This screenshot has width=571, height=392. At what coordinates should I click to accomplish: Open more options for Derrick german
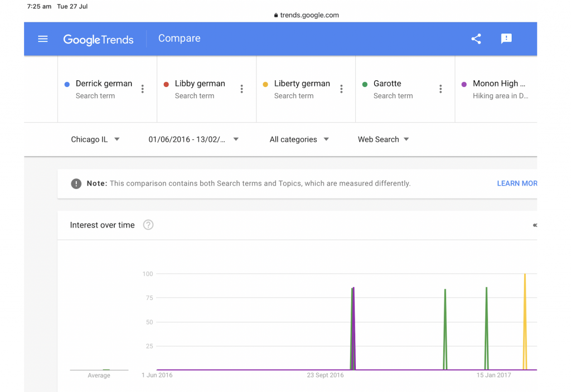tap(143, 89)
